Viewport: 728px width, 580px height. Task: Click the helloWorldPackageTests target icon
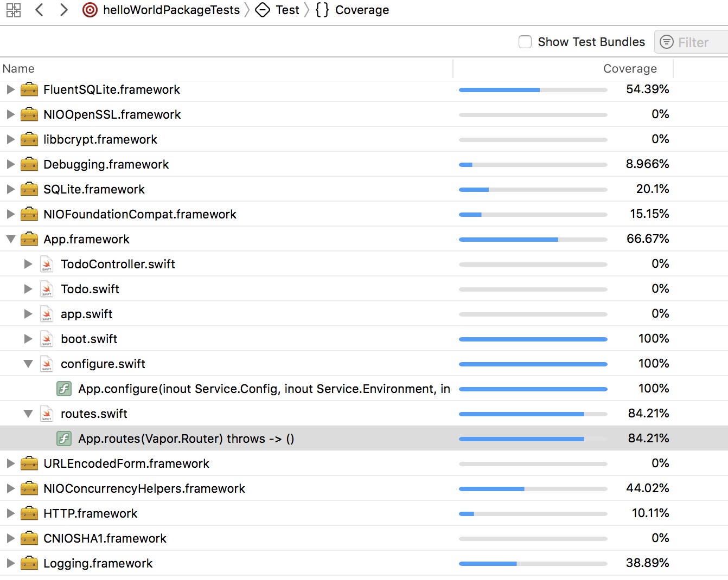[x=90, y=10]
